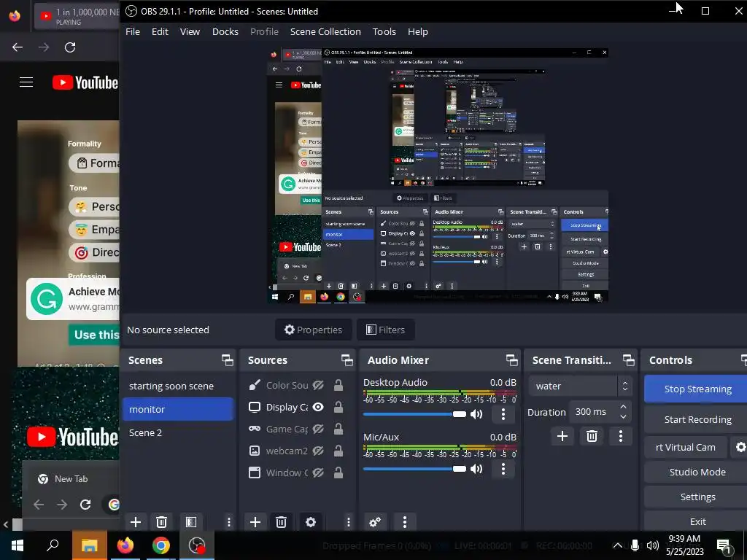Show the Color Source visibility eye
Screen dimensions: 747x560
[318, 385]
